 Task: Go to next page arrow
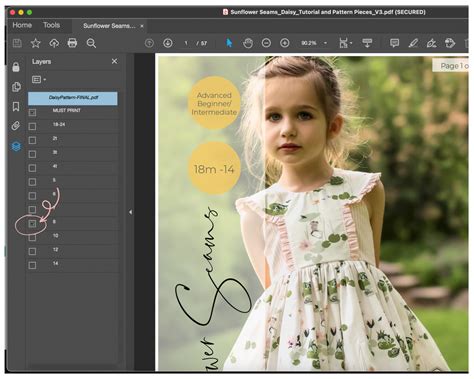pos(168,43)
